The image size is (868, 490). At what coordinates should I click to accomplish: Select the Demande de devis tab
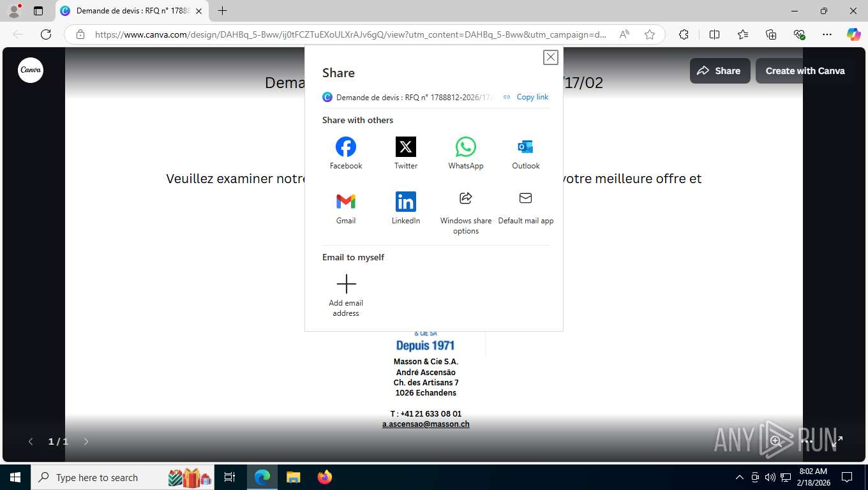click(x=131, y=11)
